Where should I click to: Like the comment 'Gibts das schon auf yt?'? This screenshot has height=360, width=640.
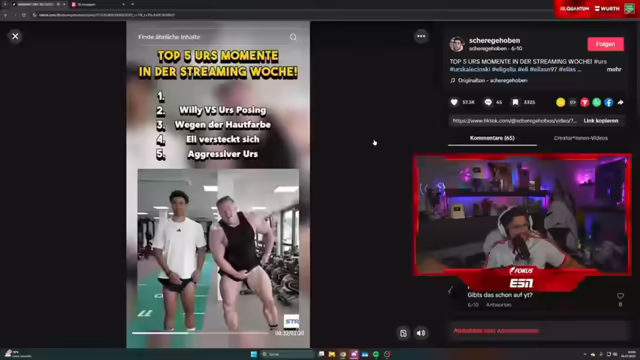[620, 296]
